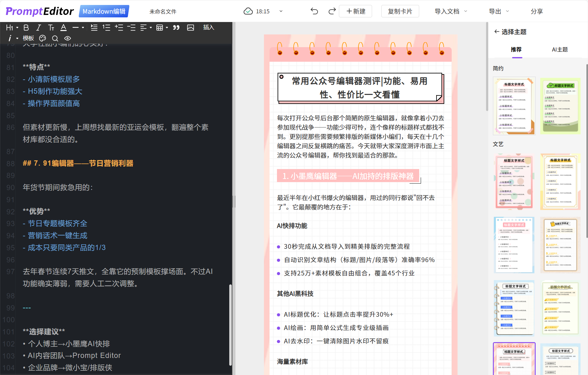Click the cloud save status icon
588x375 pixels.
[x=248, y=11]
